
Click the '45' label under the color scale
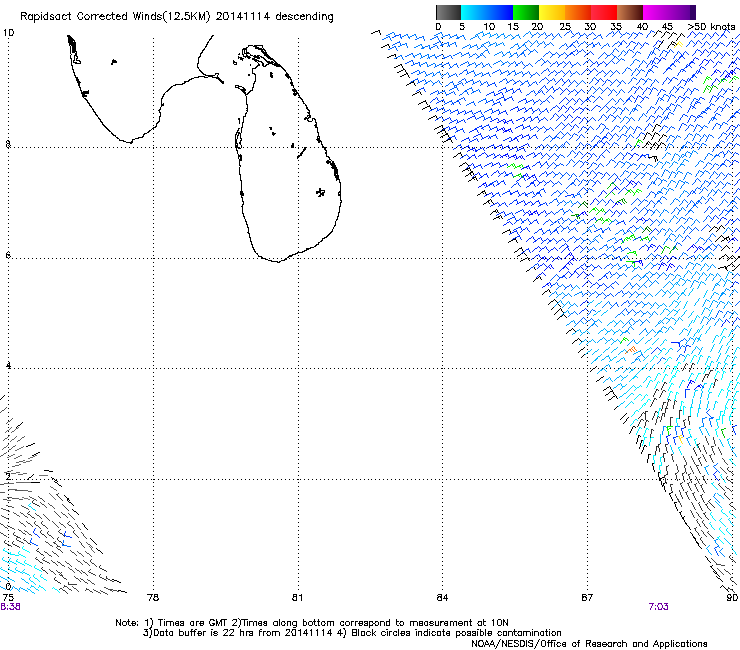coord(667,27)
